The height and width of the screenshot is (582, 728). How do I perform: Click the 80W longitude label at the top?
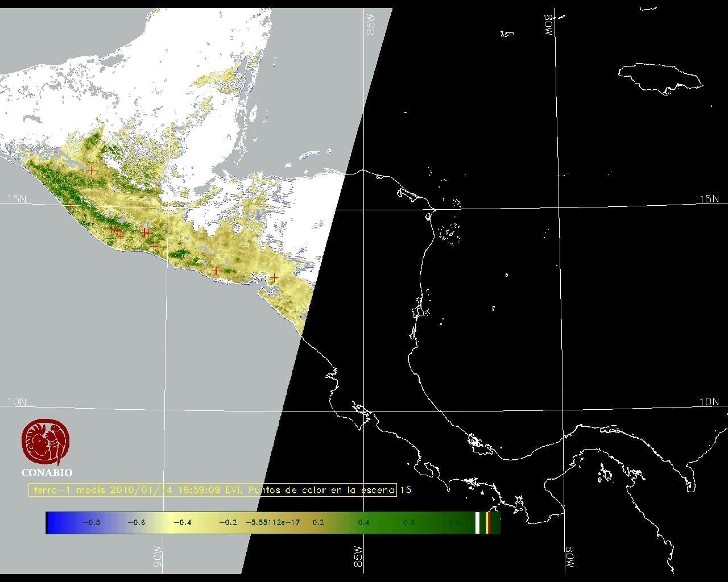(x=549, y=26)
